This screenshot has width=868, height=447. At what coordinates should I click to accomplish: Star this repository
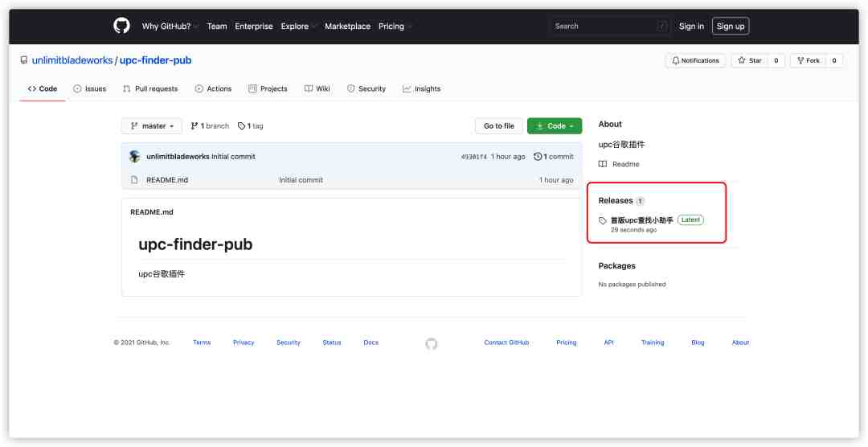tap(750, 60)
